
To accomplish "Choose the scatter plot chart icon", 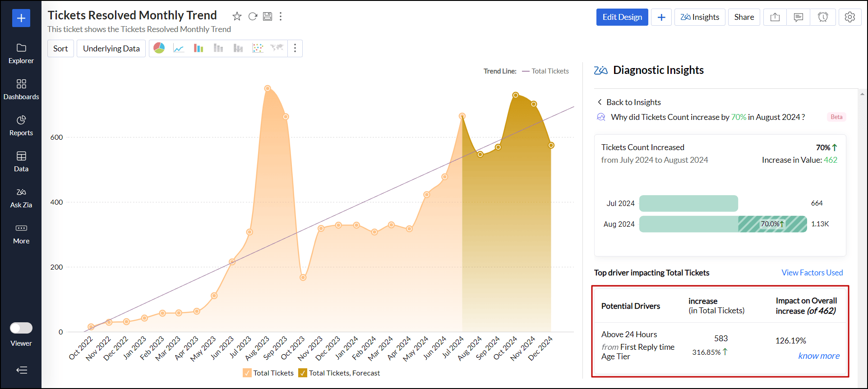I will coord(258,48).
